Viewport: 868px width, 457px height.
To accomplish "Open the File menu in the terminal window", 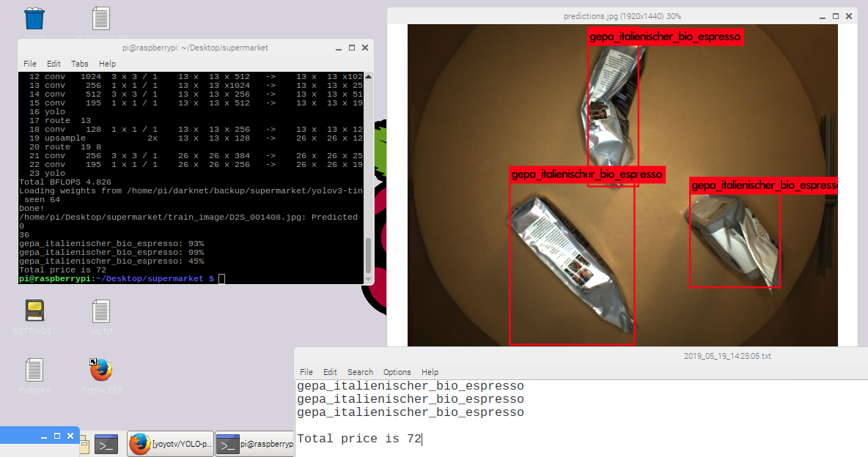I will point(30,64).
